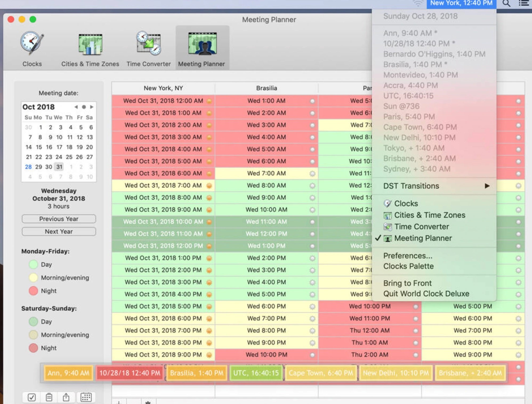The height and width of the screenshot is (404, 532).
Task: Click the weekend Day color circle legend
Action: [x=33, y=321]
